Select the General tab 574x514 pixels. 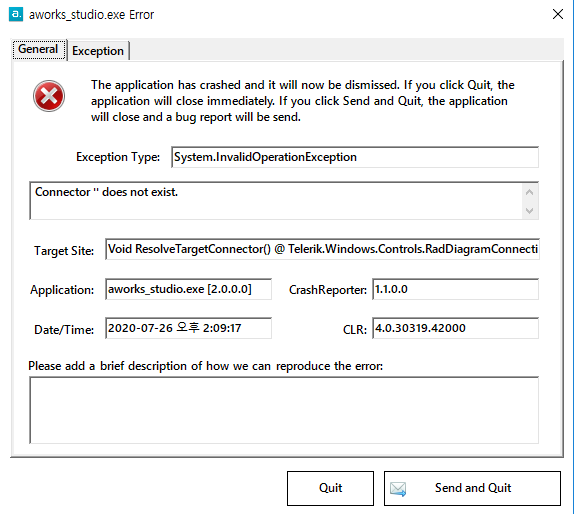click(x=38, y=49)
